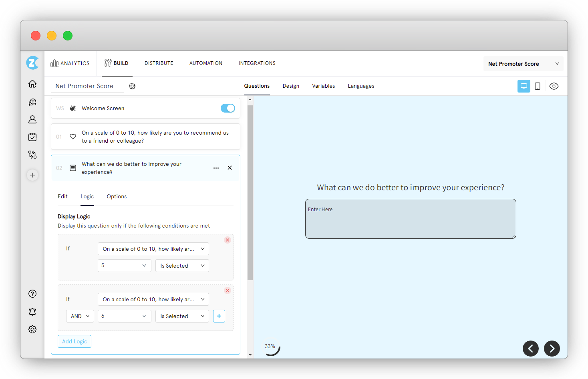Expand the AND operator dropdown
Viewport: 588px width, 379px height.
pos(80,316)
